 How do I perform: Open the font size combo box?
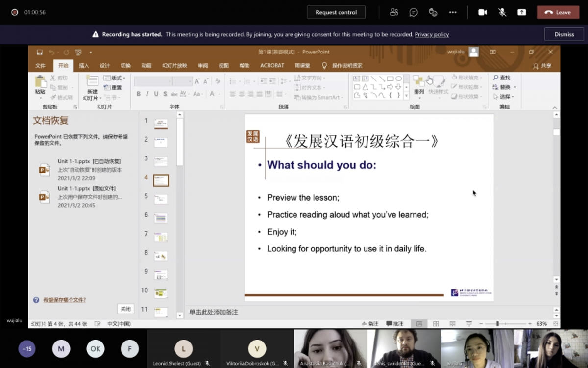coord(182,81)
